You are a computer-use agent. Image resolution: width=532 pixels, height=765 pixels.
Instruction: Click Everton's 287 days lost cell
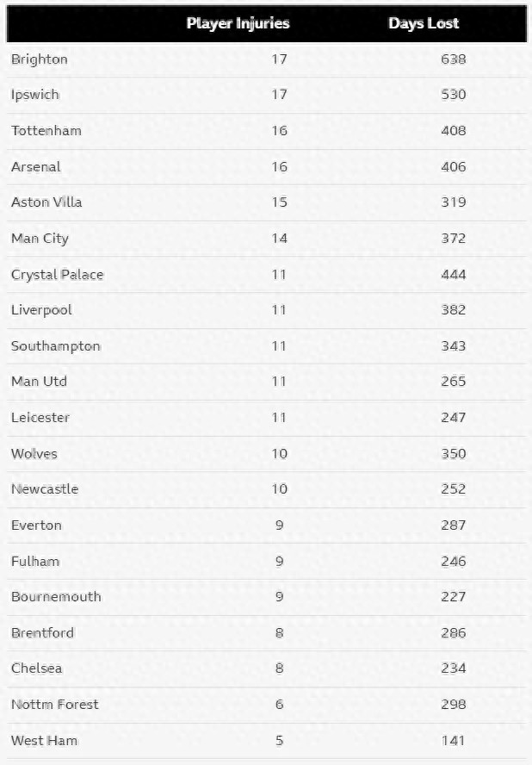pos(453,526)
